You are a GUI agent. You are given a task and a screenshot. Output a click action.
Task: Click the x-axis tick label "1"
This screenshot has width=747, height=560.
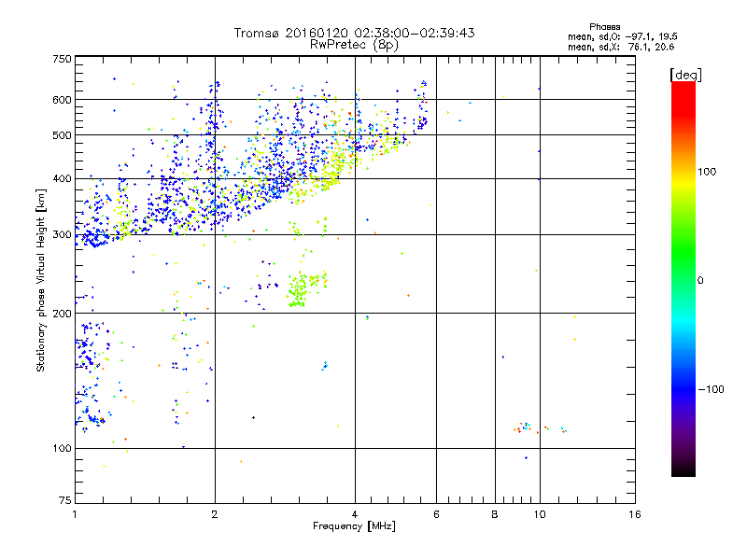75,514
